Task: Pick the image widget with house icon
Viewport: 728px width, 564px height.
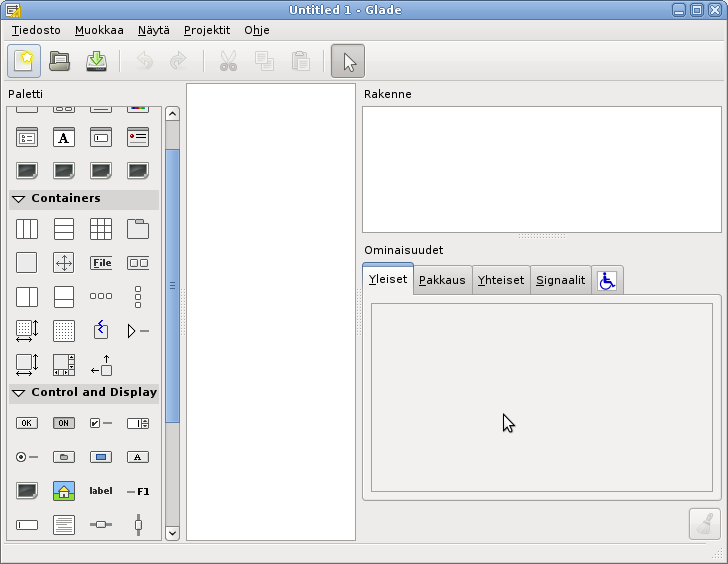Action: click(64, 491)
